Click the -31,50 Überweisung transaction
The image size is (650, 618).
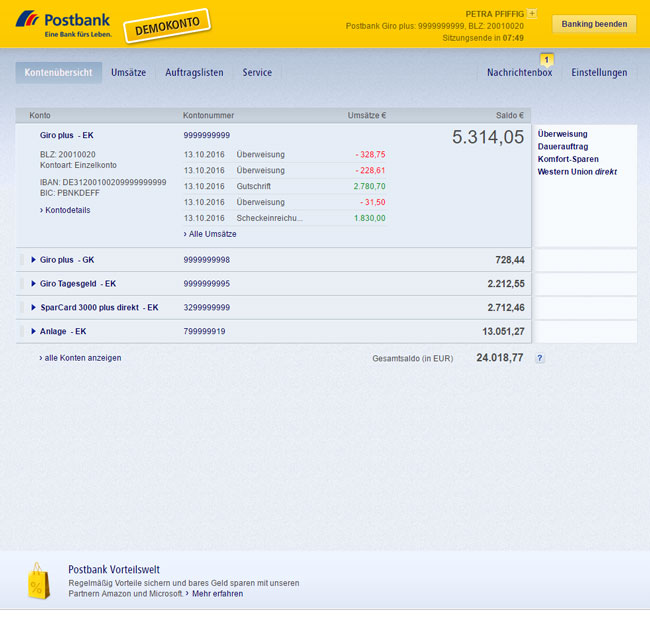point(284,202)
